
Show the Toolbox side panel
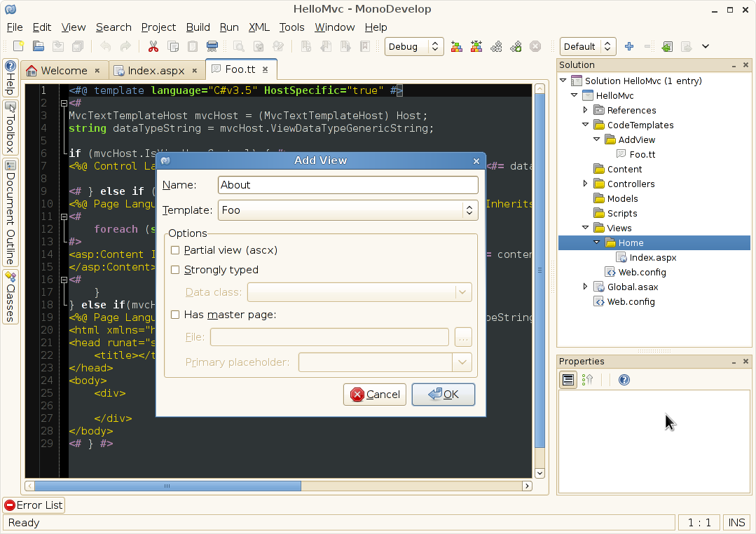tap(10, 128)
